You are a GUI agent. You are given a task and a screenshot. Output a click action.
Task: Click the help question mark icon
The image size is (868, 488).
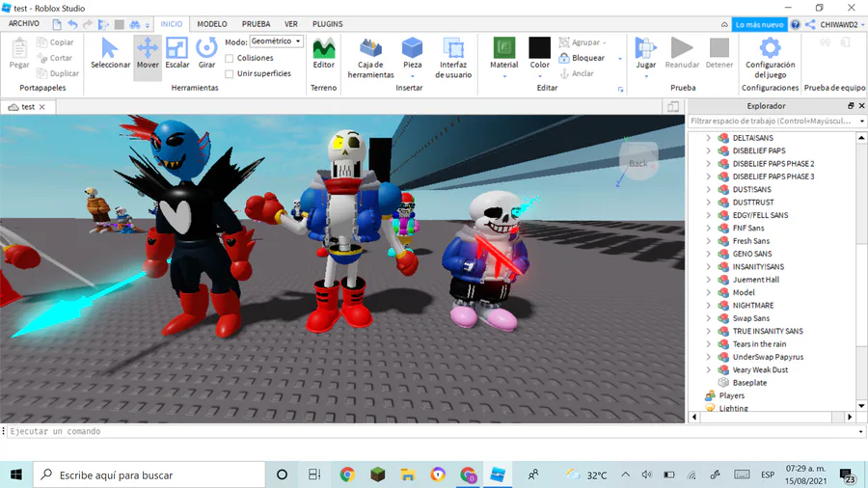795,24
